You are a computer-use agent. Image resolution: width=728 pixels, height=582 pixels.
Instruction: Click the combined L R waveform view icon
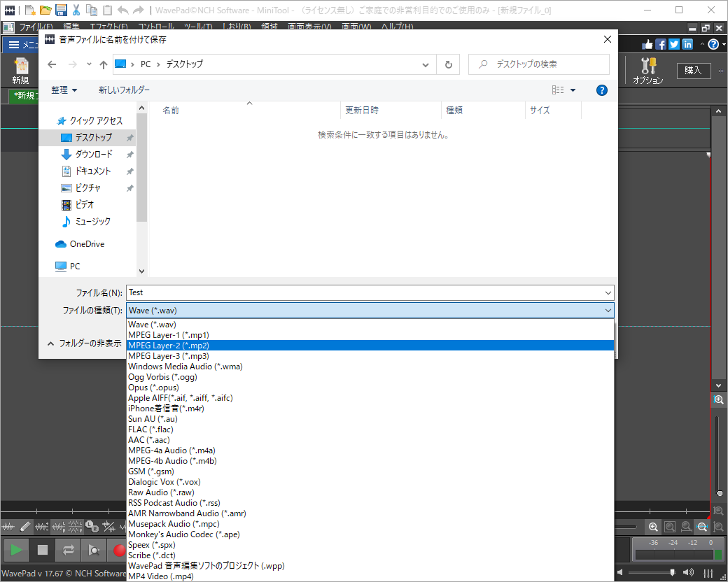point(59,526)
